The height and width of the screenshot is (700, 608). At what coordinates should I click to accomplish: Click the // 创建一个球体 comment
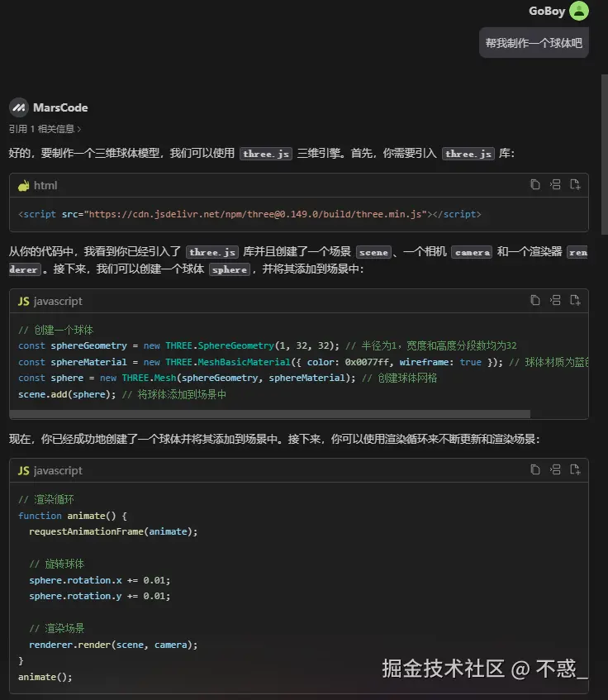[x=55, y=330]
